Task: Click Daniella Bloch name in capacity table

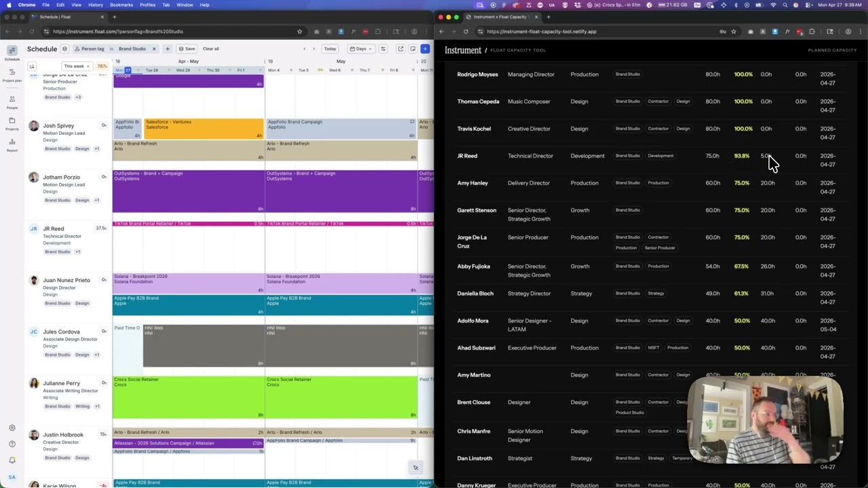Action: 475,293
